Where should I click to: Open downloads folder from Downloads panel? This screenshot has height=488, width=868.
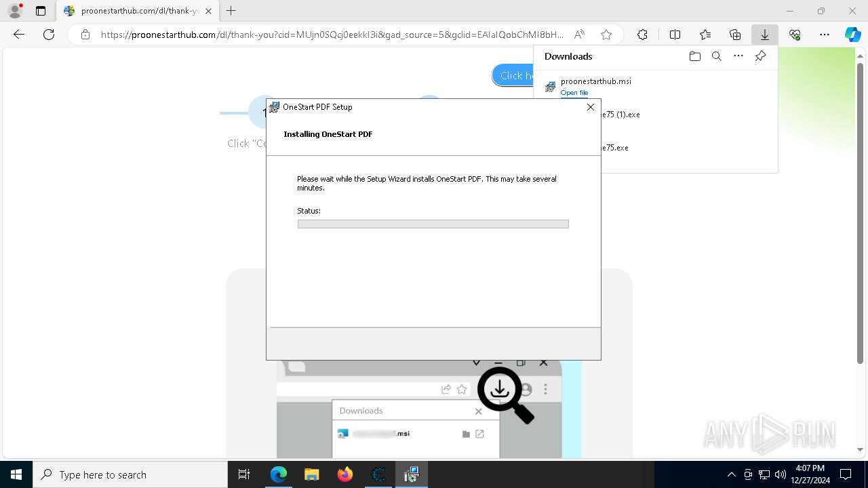pos(694,56)
